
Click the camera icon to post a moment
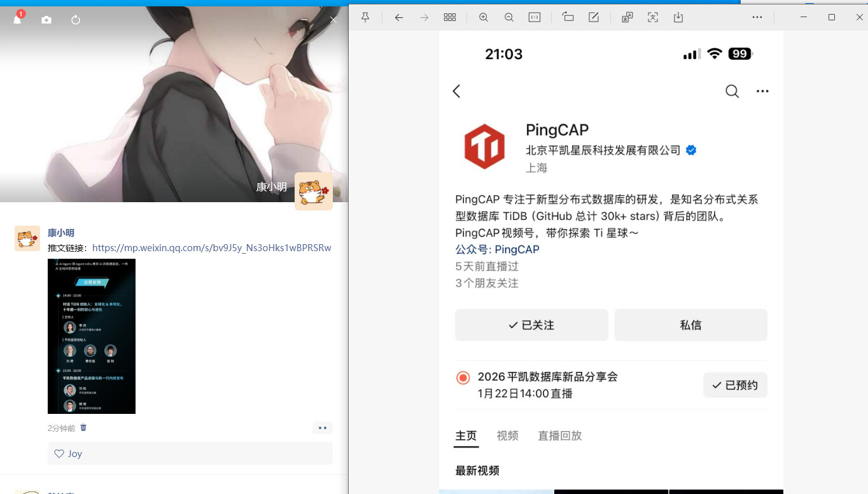coord(46,20)
